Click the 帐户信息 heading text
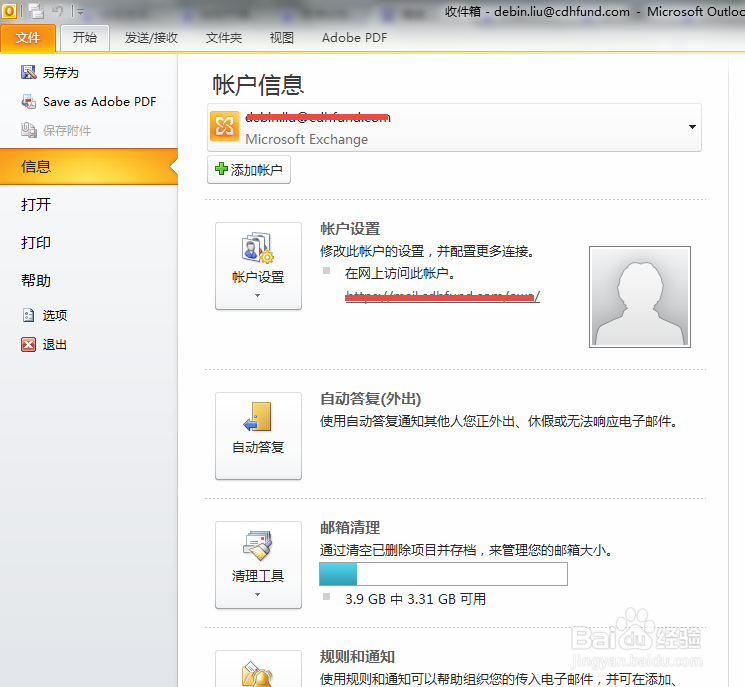This screenshot has width=745, height=687. [258, 85]
